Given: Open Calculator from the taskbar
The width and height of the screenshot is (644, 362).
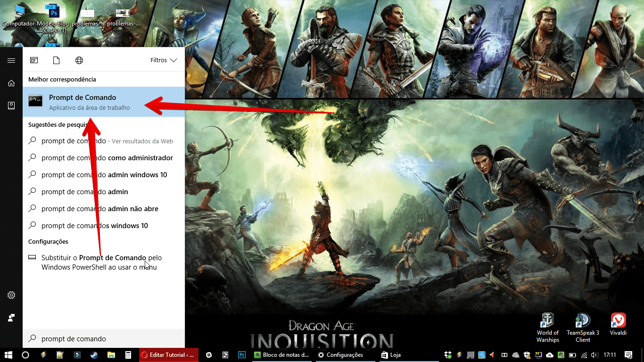Looking at the screenshot, I should coord(128,355).
